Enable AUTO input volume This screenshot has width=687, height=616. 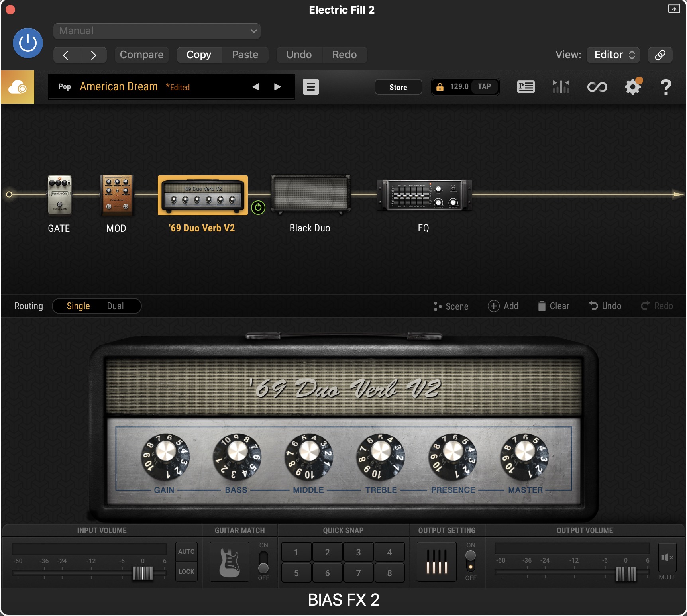(x=186, y=551)
